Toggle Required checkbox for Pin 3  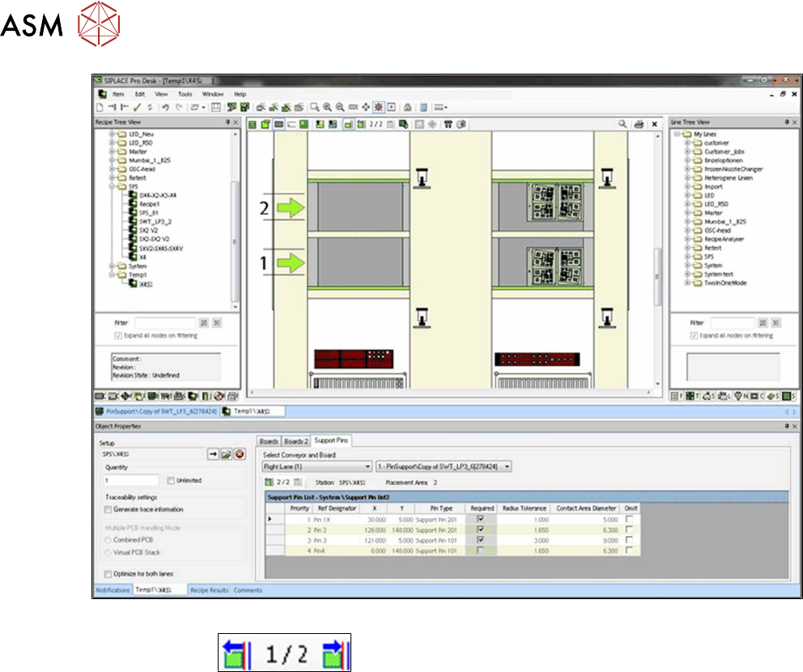click(480, 540)
